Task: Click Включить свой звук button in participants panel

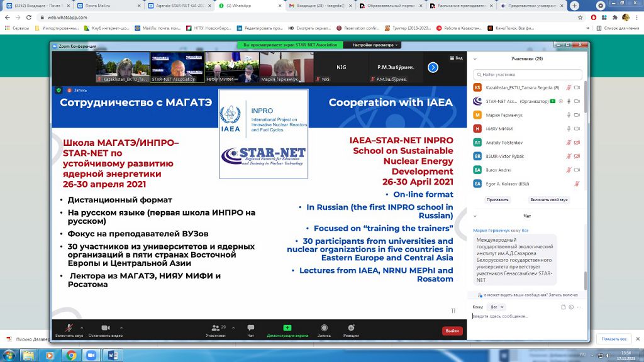Action: [548, 200]
